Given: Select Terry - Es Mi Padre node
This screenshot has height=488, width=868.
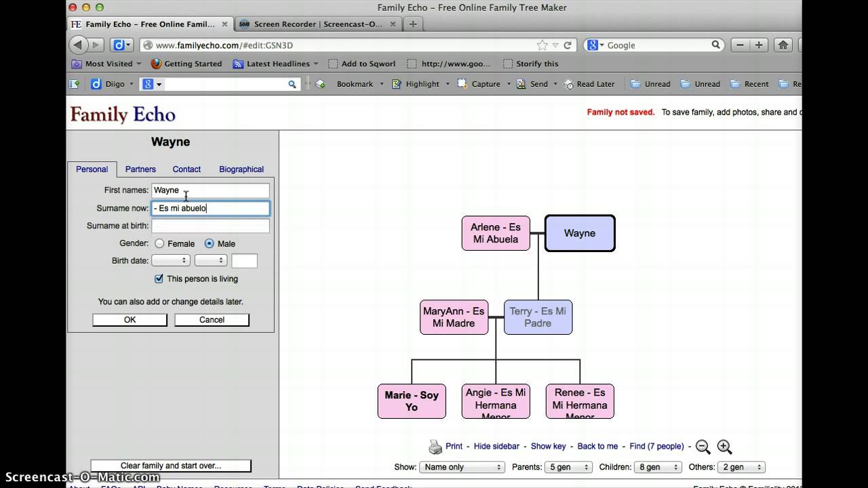Looking at the screenshot, I should pos(538,317).
